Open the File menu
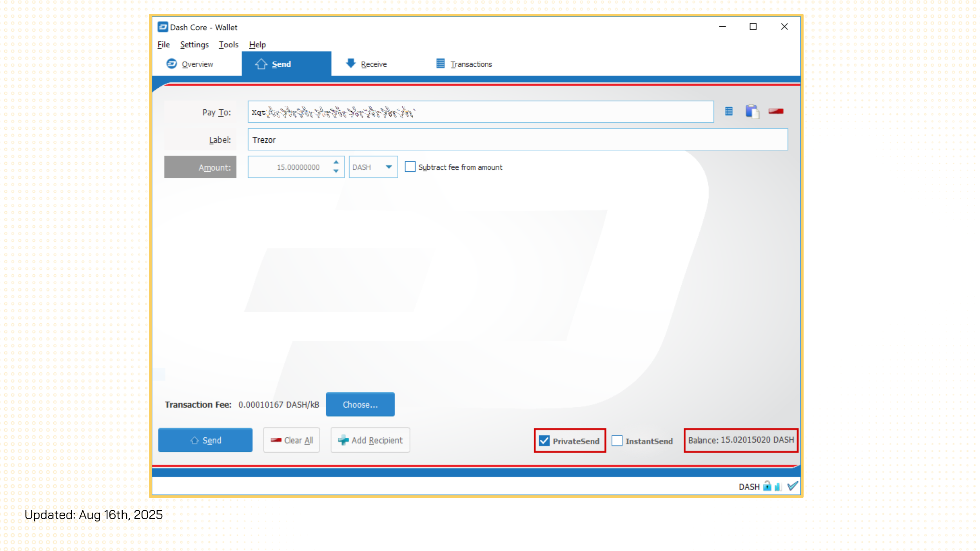980x551 pixels. pyautogui.click(x=163, y=45)
